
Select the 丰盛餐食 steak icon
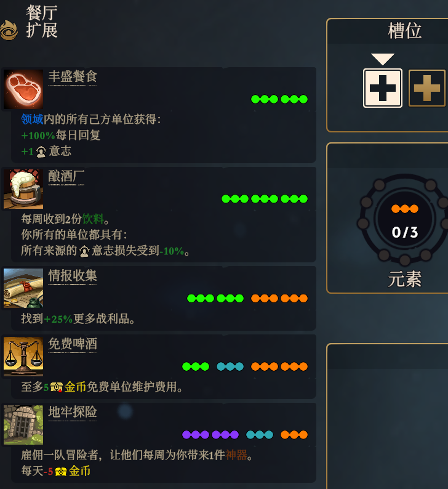pyautogui.click(x=23, y=89)
